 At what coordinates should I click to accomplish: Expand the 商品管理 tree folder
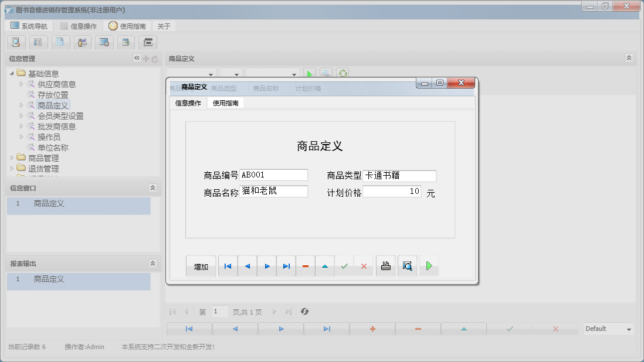12,158
